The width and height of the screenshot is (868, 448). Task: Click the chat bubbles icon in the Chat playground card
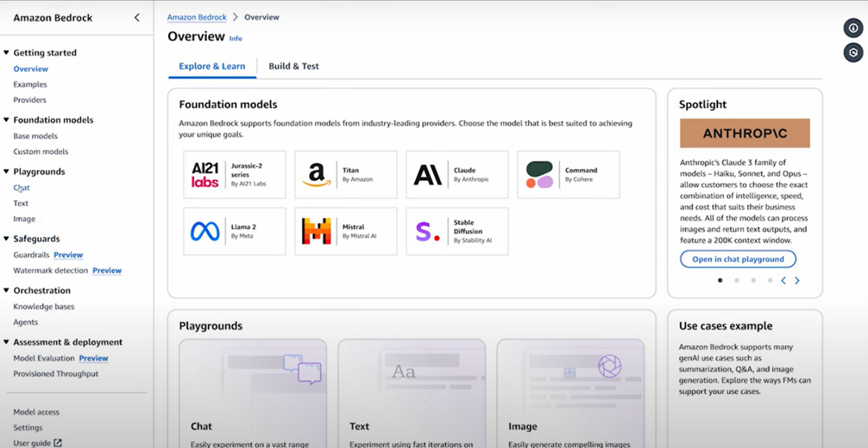302,369
